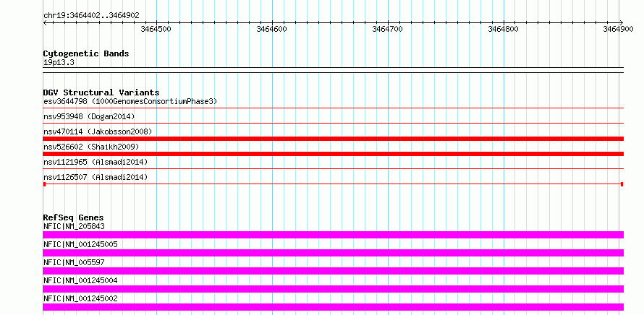
Task: Select the 3464800 ruler tick label
Action: coord(503,29)
